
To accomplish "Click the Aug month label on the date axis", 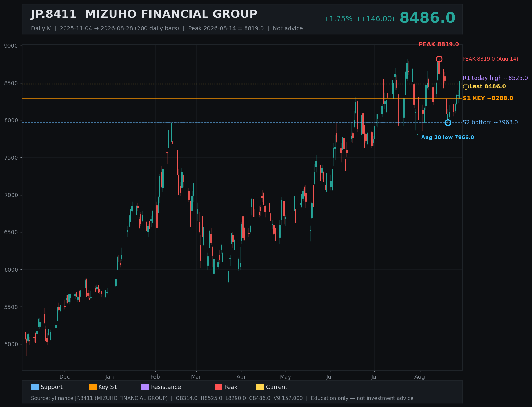I will (x=420, y=377).
